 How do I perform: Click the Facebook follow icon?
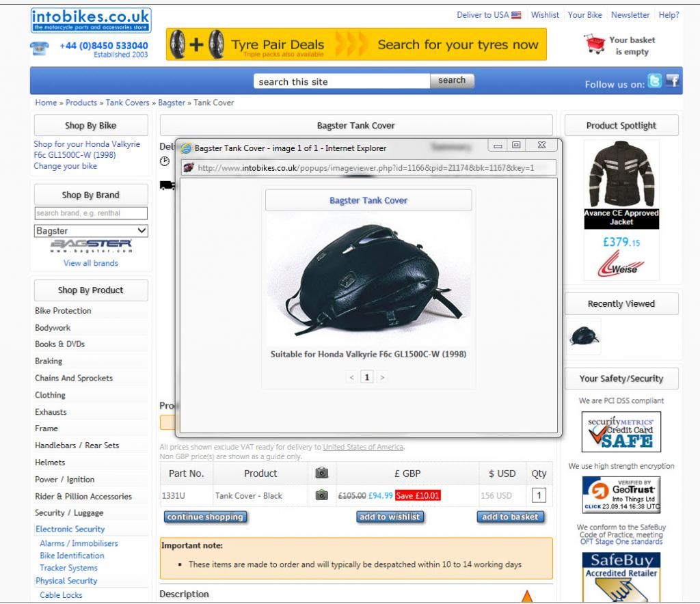pyautogui.click(x=672, y=81)
